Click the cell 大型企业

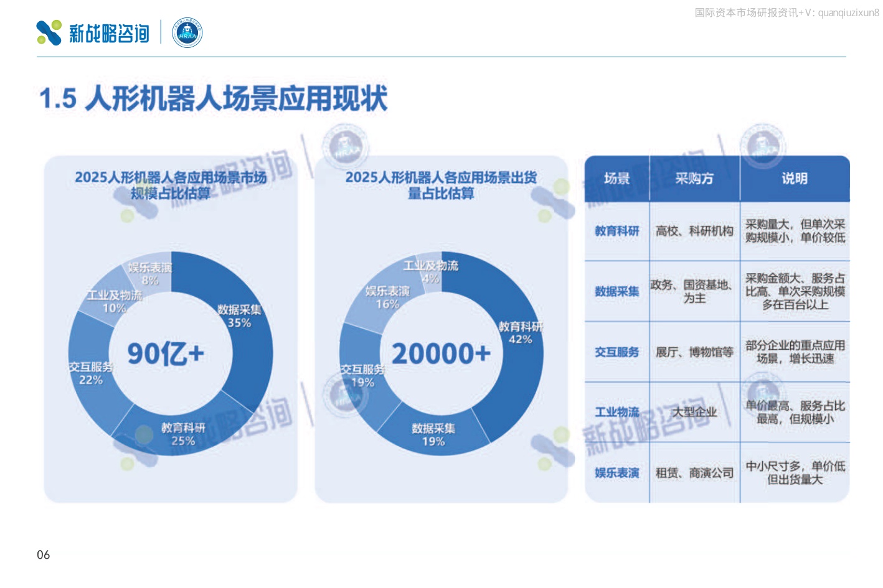[x=694, y=412]
